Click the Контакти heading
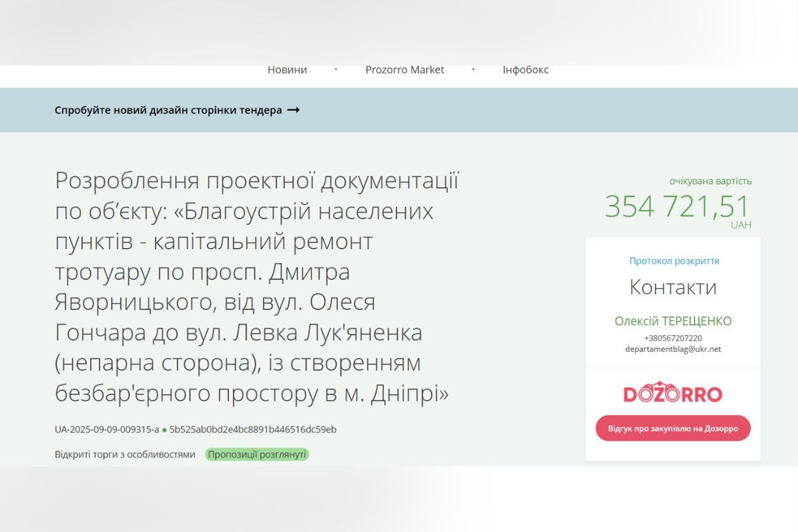Viewport: 798px width, 532px height. pos(672,288)
